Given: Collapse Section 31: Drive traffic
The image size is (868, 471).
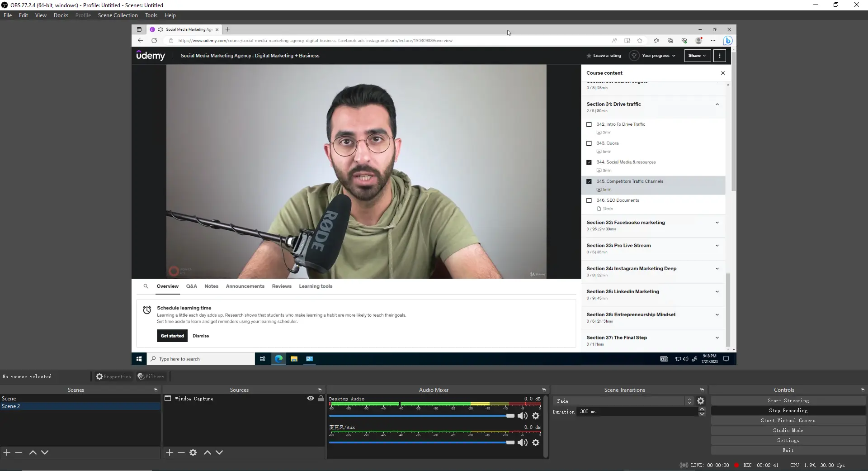Looking at the screenshot, I should pos(717,105).
